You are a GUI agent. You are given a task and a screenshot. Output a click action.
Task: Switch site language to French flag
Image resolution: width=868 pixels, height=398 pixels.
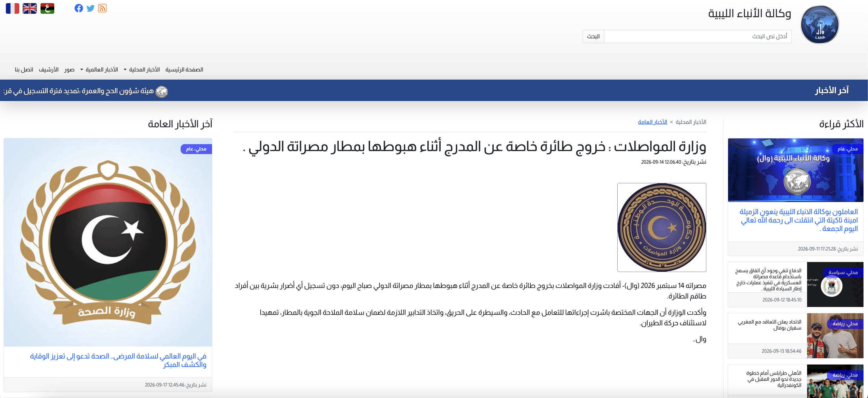[12, 8]
